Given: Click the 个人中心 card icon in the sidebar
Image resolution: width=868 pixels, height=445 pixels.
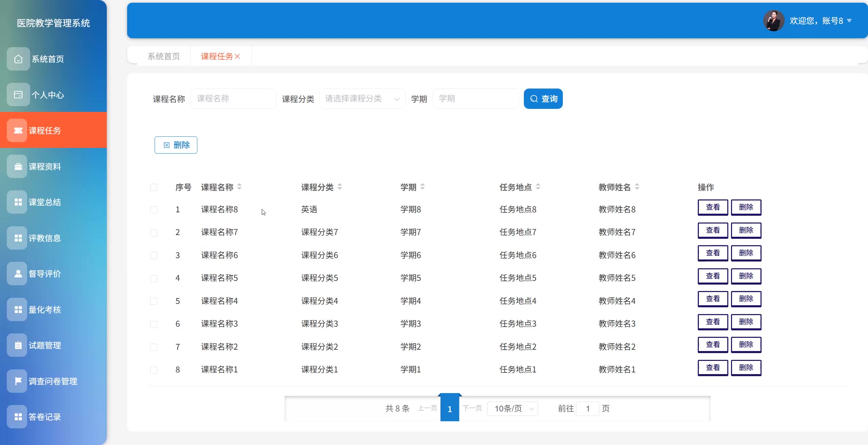Looking at the screenshot, I should (x=18, y=95).
